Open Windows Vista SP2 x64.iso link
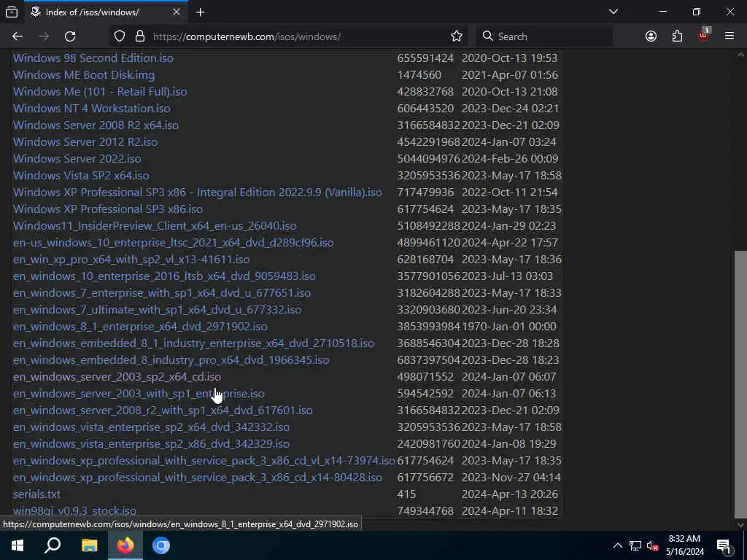The image size is (747, 560). (x=81, y=175)
